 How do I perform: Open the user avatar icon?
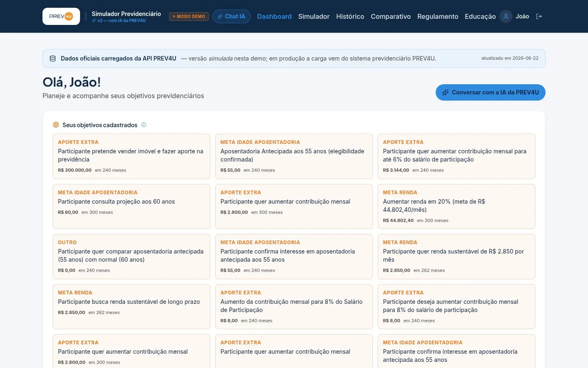[506, 16]
